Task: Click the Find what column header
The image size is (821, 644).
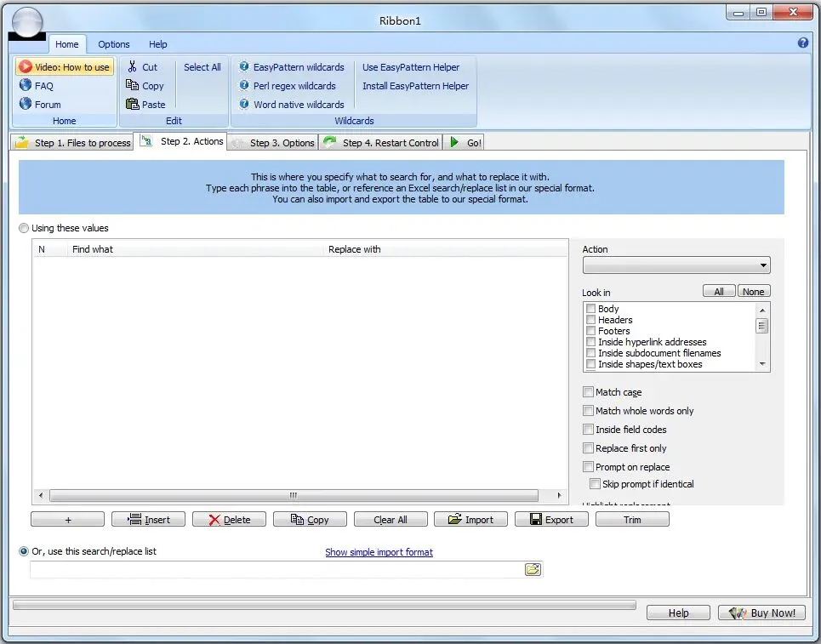Action: point(195,250)
